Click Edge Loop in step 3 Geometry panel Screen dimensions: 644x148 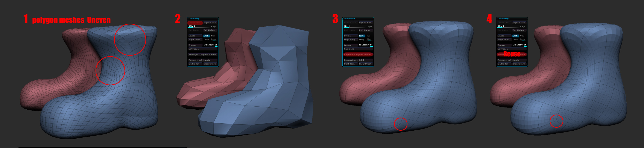351,39
